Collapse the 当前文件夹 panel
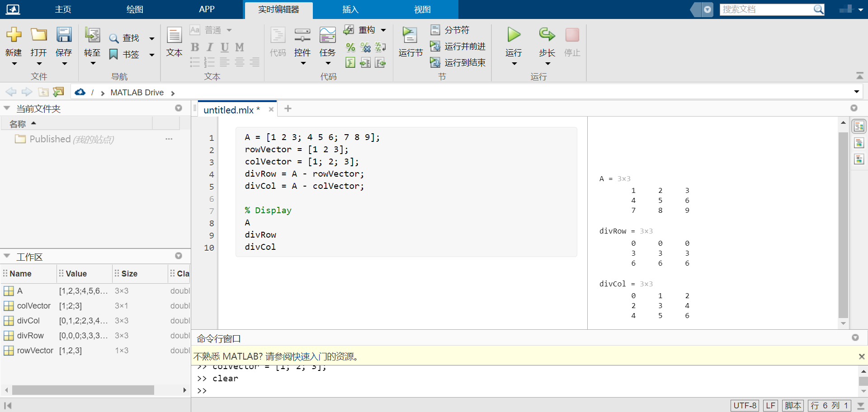 click(7, 108)
